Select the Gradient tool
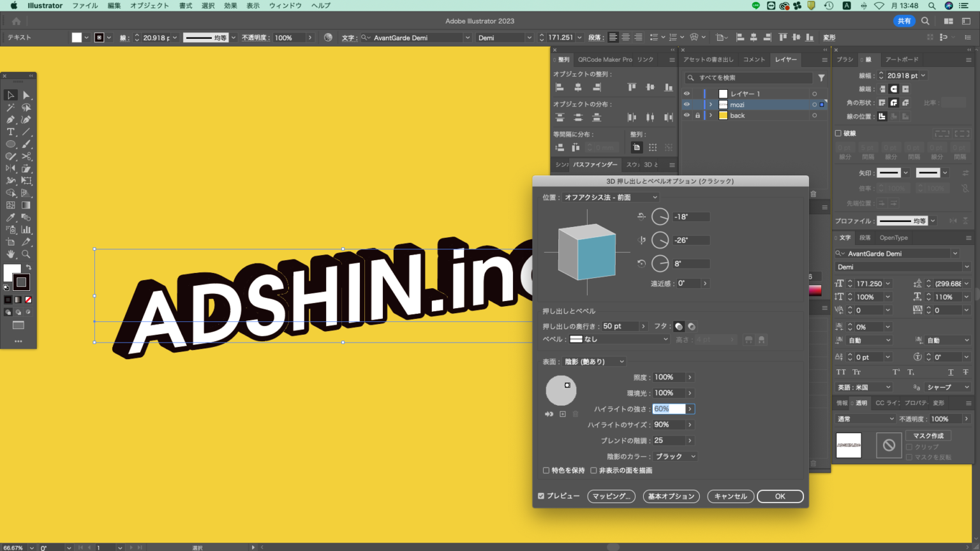 pyautogui.click(x=26, y=205)
